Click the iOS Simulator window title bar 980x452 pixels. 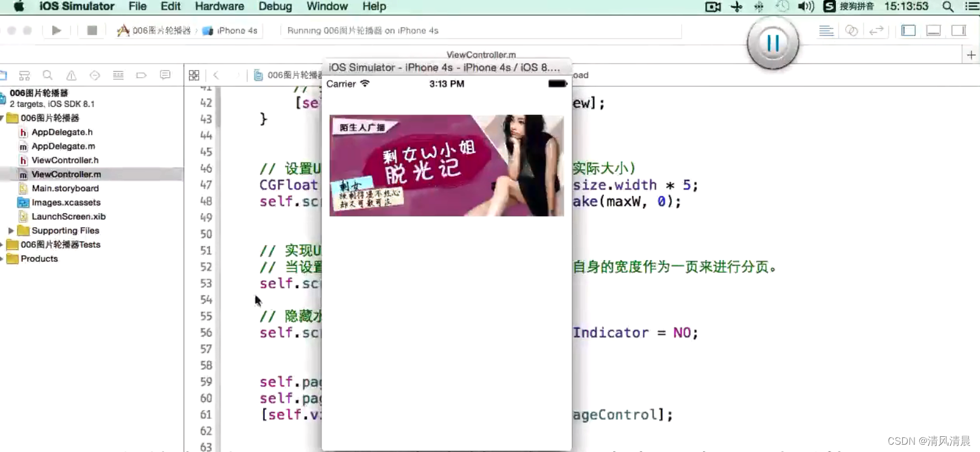pyautogui.click(x=447, y=67)
